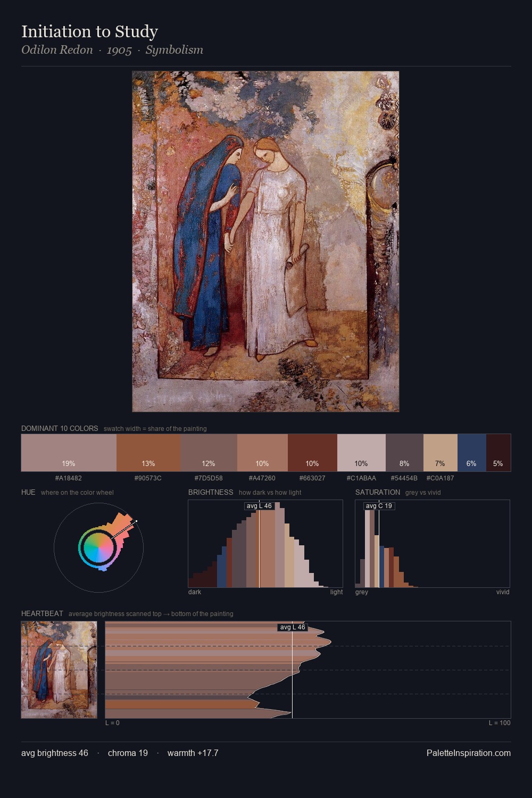This screenshot has height=798, width=532.
Task: Click the 'L = 100' axis label
Action: point(500,723)
